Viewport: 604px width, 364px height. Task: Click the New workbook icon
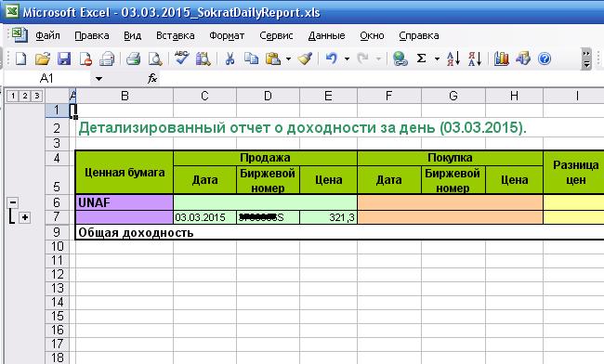click(21, 58)
